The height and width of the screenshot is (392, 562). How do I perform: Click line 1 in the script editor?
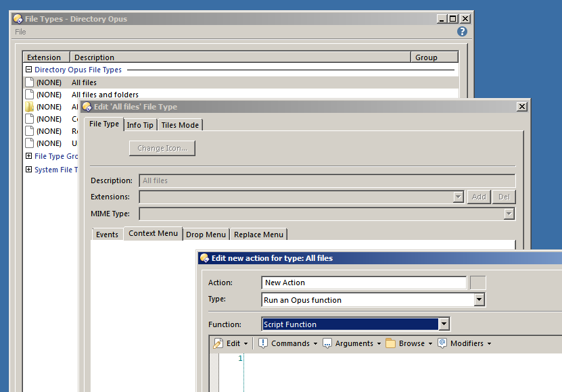403,358
